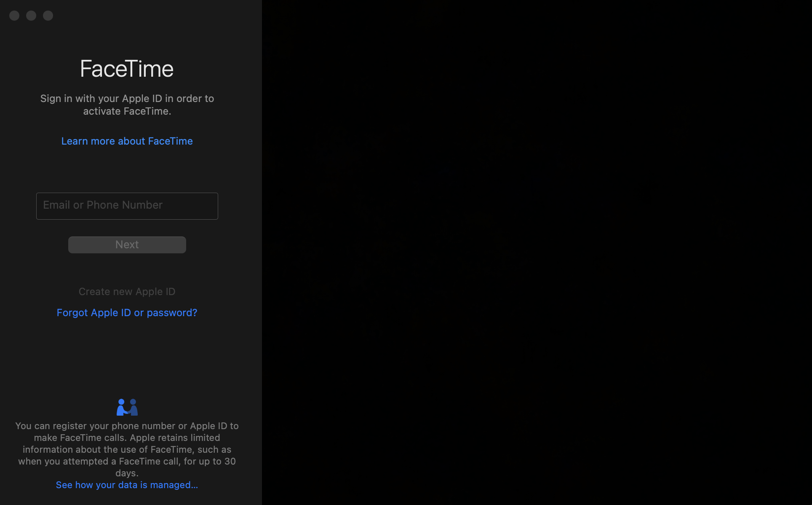Select Create new Apple ID

click(x=127, y=291)
